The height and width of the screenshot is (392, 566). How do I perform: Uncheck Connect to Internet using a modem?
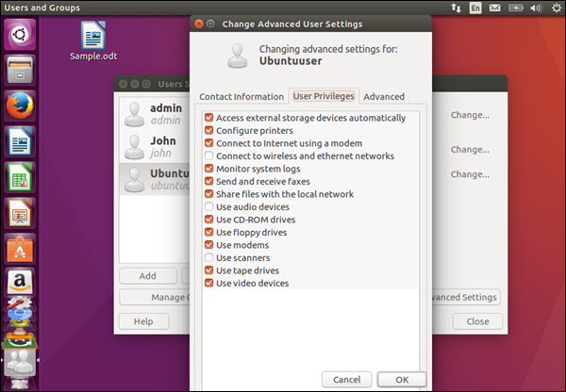[x=208, y=143]
